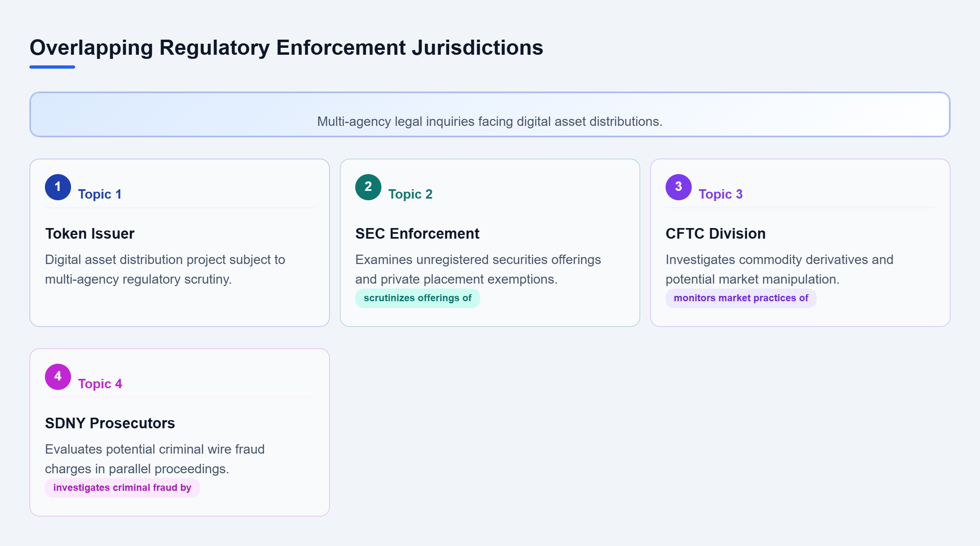Click the 'Overlapping Regulatory Enforcement Jurisdictions' title
Image resolution: width=980 pixels, height=546 pixels.
point(286,47)
